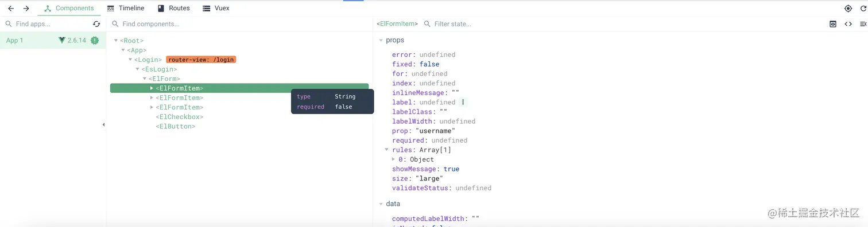The height and width of the screenshot is (227, 868).
Task: Click the size: "large" prop
Action: [x=417, y=178]
